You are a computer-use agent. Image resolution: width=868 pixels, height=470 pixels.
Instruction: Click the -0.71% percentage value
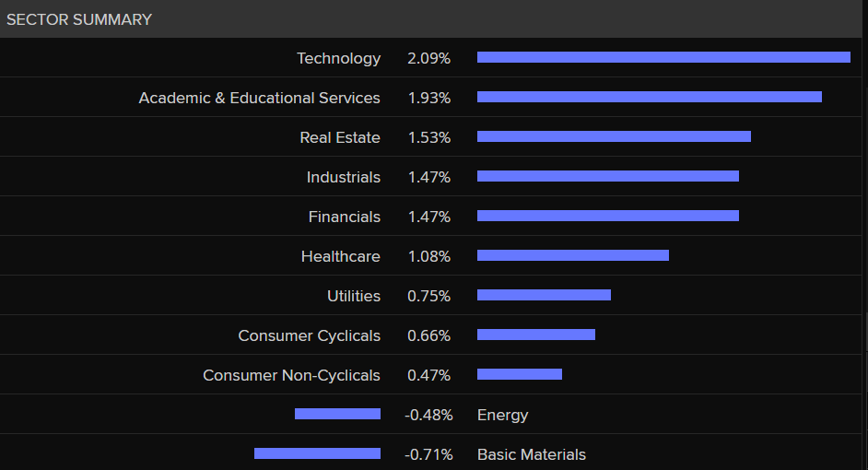(428, 454)
